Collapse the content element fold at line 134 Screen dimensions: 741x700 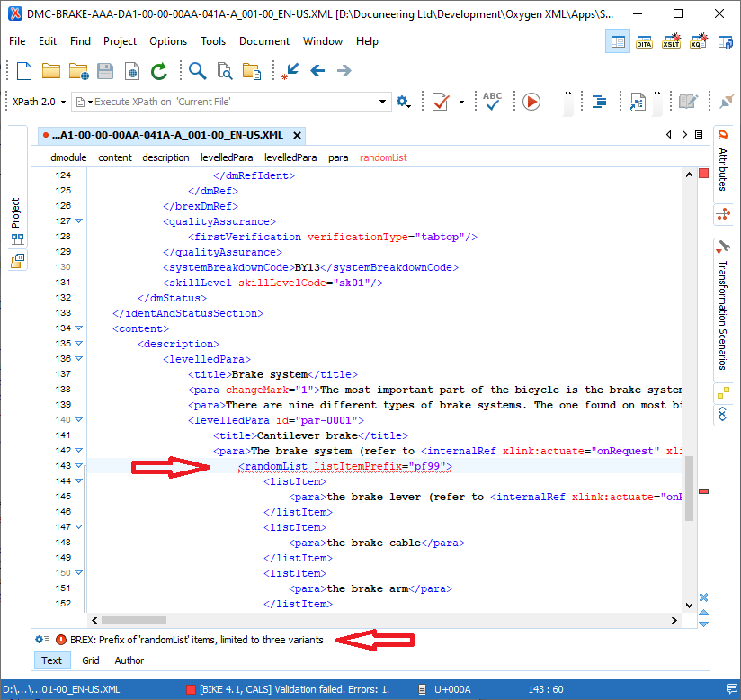coord(78,328)
